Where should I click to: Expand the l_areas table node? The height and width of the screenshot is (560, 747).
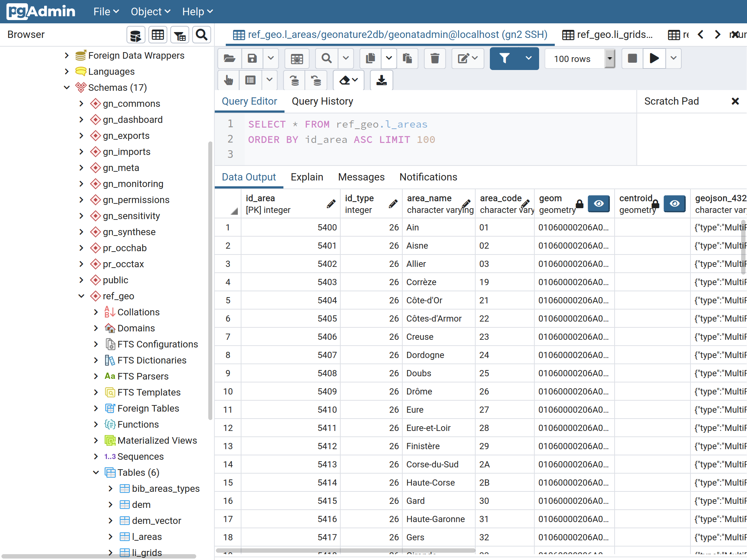(x=111, y=537)
